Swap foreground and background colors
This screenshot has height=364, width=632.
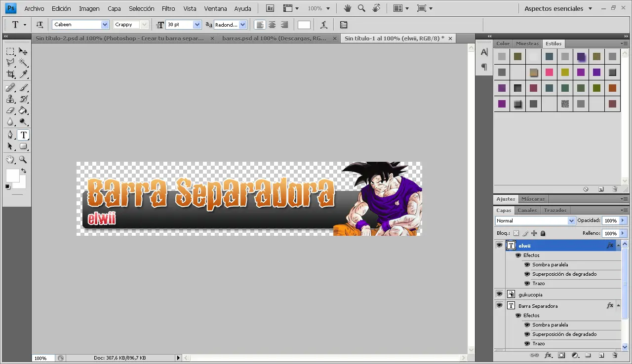tap(23, 171)
